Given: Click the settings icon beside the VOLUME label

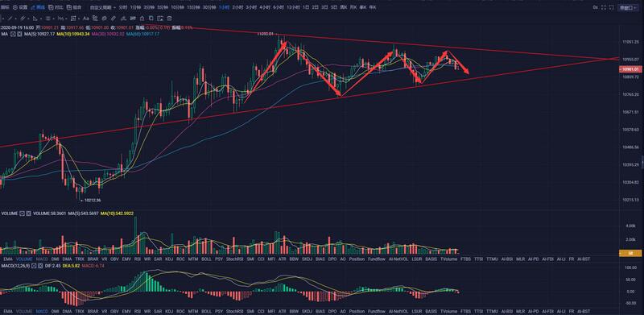Looking at the screenshot, I should click(23, 213).
